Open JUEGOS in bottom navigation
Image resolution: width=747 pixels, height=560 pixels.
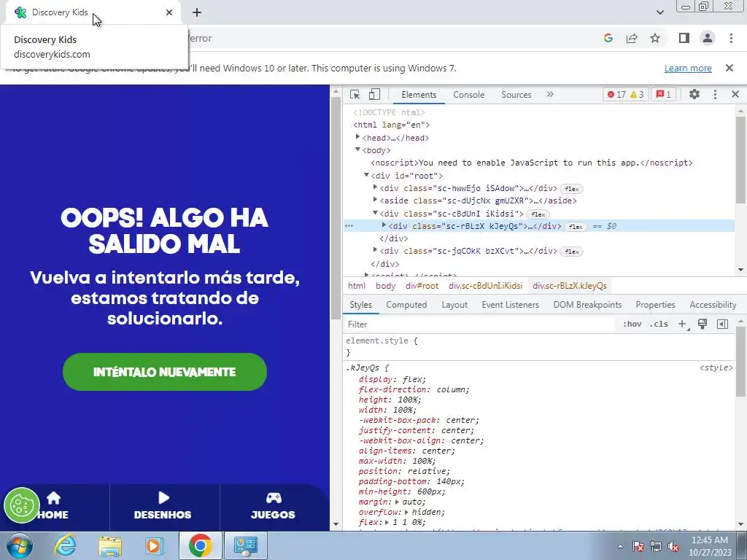[273, 506]
